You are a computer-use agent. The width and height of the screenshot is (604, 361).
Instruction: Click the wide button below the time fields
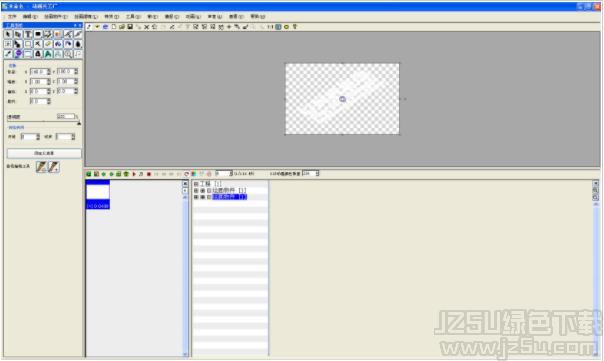coord(44,153)
